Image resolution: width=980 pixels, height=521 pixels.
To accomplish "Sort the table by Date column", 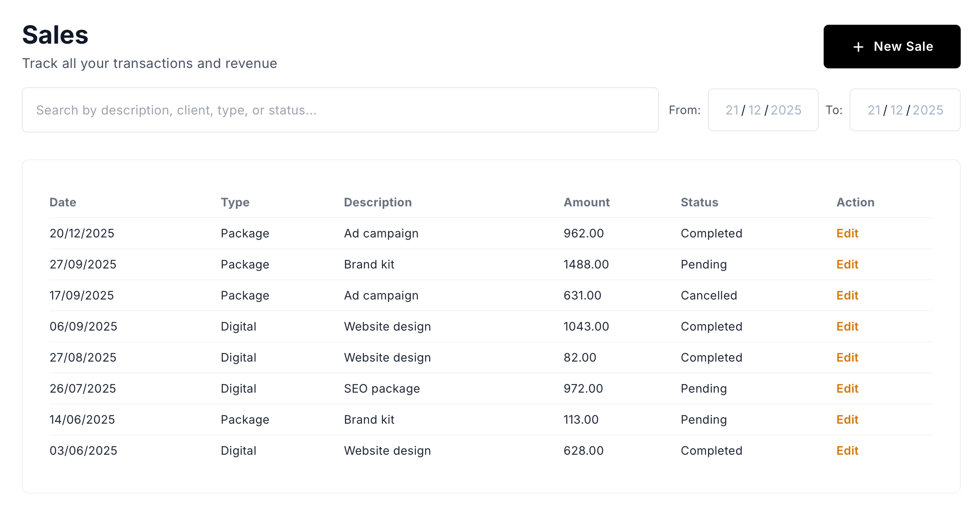I will point(63,202).
